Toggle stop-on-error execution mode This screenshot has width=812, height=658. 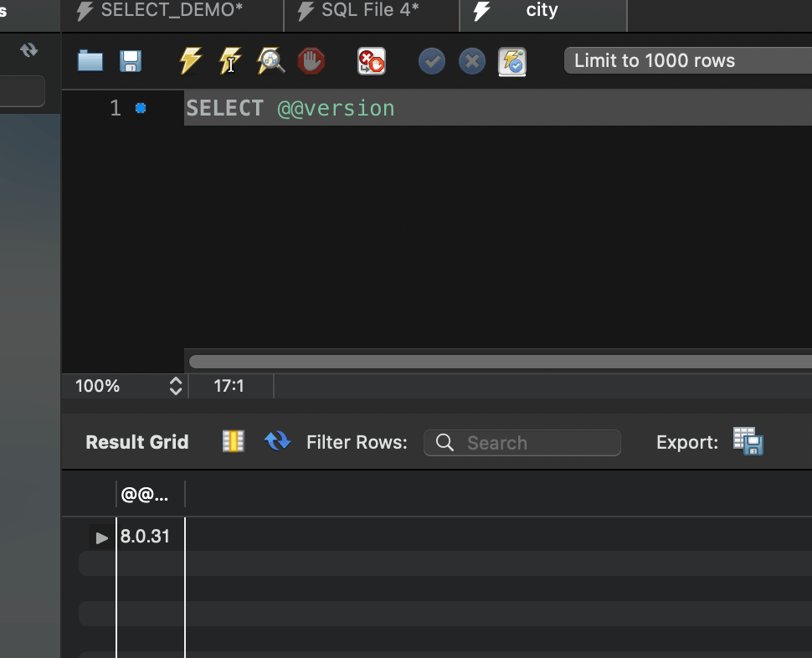[371, 61]
